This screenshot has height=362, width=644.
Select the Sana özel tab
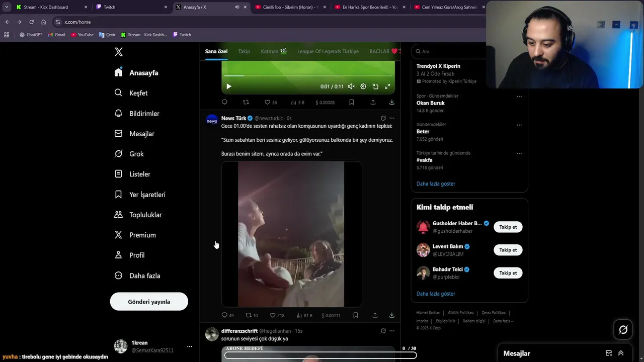coord(216,51)
